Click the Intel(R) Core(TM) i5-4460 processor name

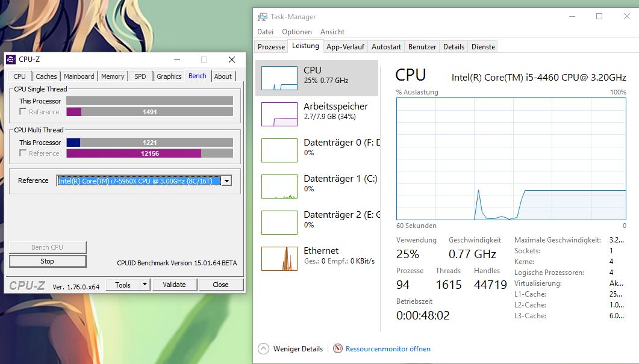pos(539,78)
